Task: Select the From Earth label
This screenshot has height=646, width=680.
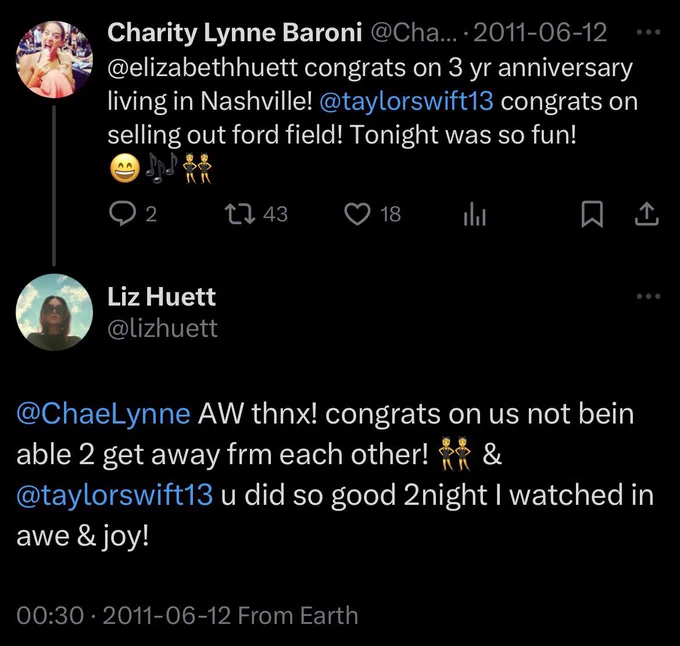Action: [298, 616]
